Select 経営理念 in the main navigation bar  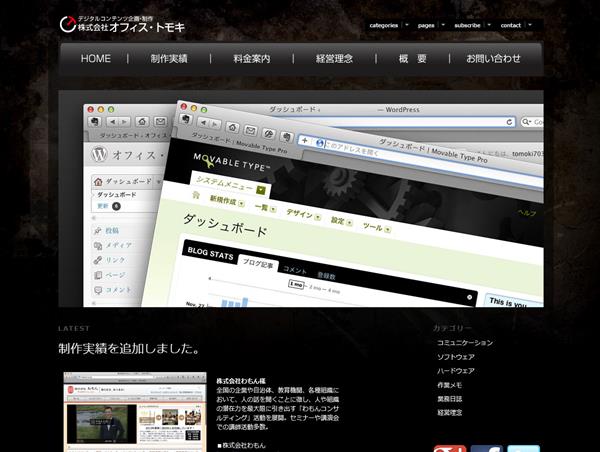334,59
